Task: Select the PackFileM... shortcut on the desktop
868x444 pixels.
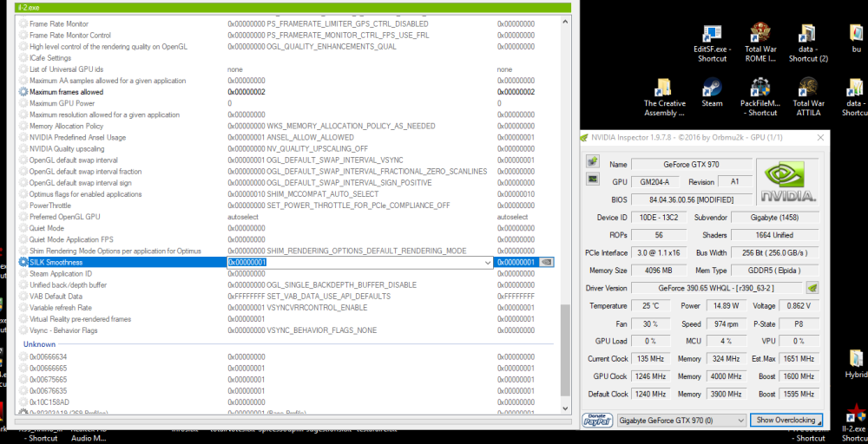Action: (760, 97)
